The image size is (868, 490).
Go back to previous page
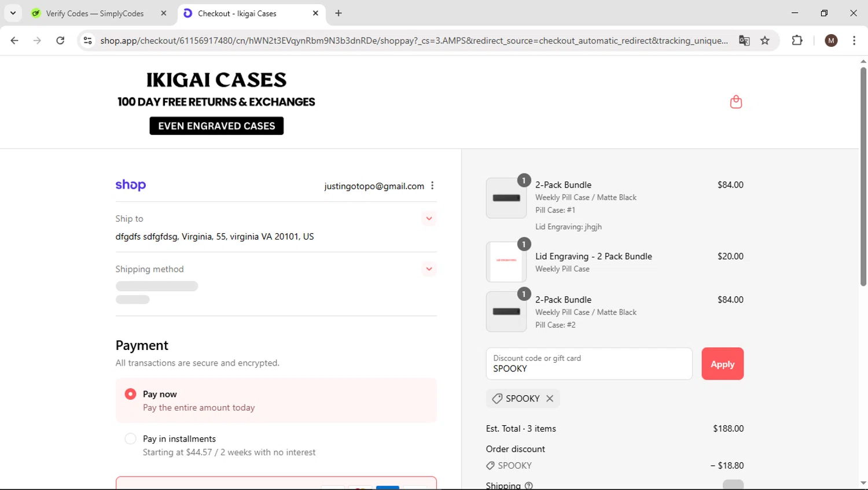[14, 40]
